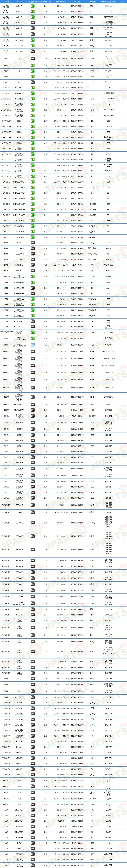Click diesel ON icon for Cherokee 147kW
127x868 pixels.
33,294
